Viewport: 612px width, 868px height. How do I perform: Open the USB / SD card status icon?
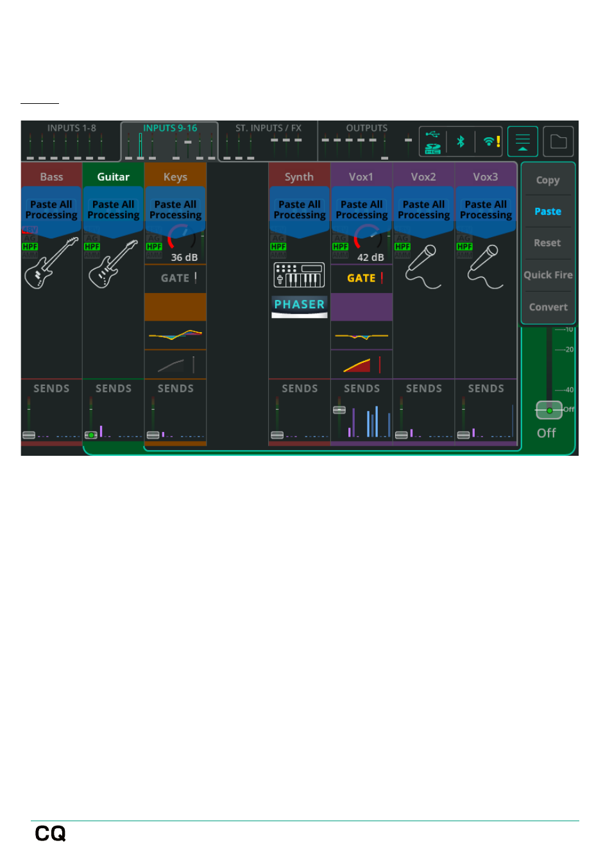(433, 142)
